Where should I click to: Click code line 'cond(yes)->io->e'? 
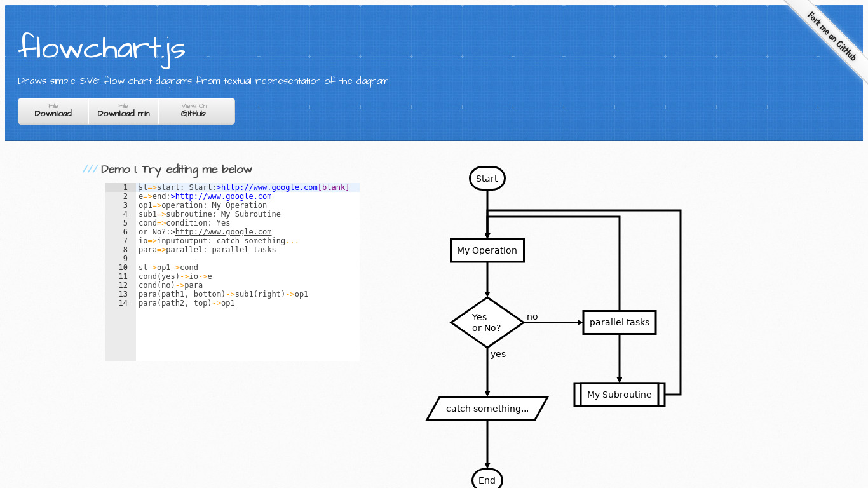[x=175, y=276]
